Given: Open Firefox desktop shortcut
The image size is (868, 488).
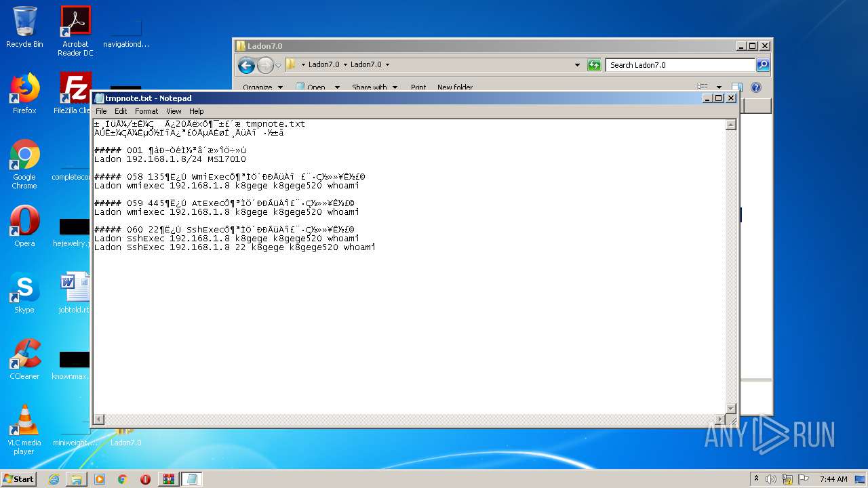Looking at the screenshot, I should pos(24,94).
